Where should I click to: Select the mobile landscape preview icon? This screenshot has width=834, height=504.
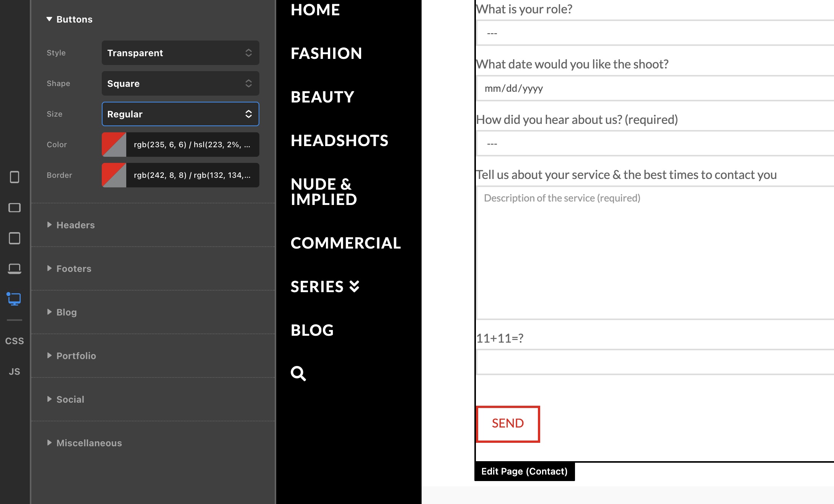point(15,208)
